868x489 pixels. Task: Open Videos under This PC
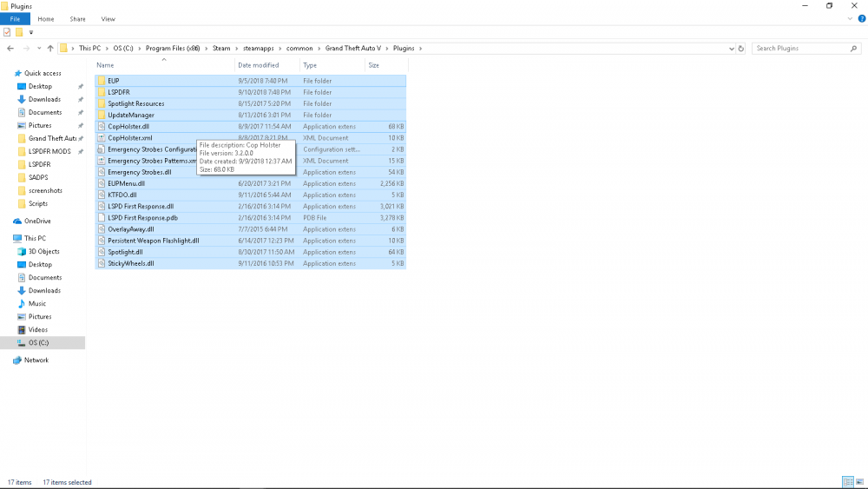(37, 329)
